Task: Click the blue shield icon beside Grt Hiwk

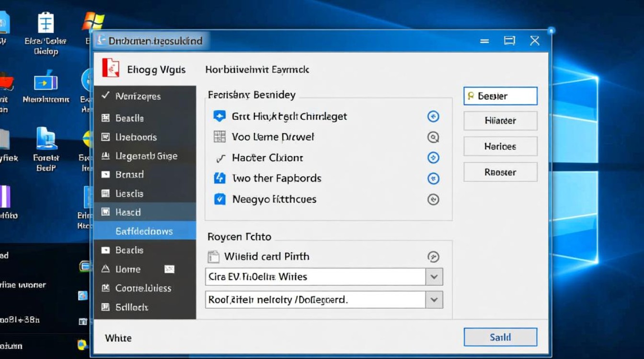Action: point(219,116)
